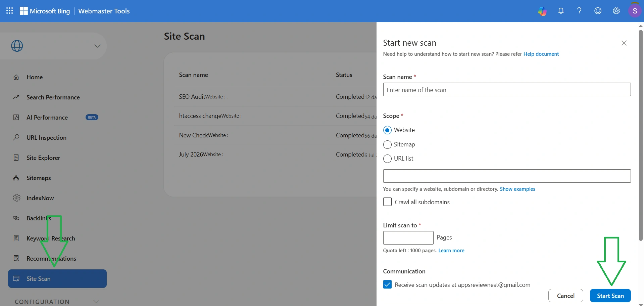This screenshot has height=306, width=644.
Task: Open the settings gear icon
Action: pos(616,11)
